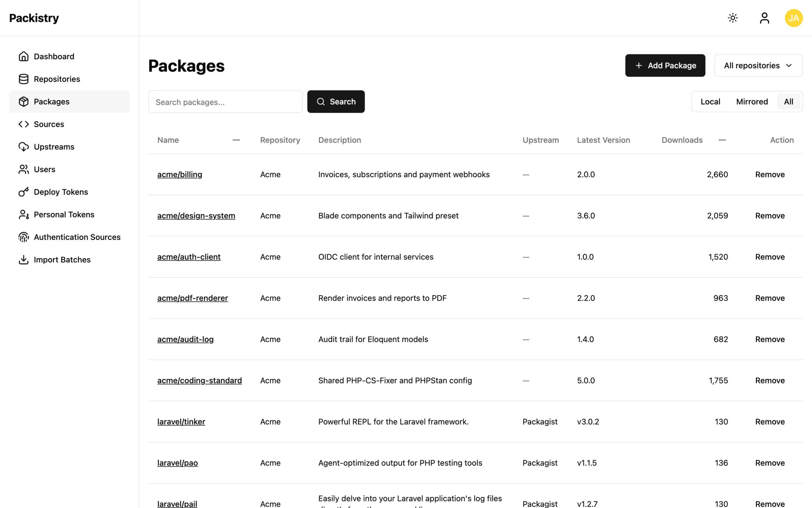Viewport: 812px width, 508px height.
Task: Click the Personal Tokens user-key icon
Action: [x=24, y=214]
